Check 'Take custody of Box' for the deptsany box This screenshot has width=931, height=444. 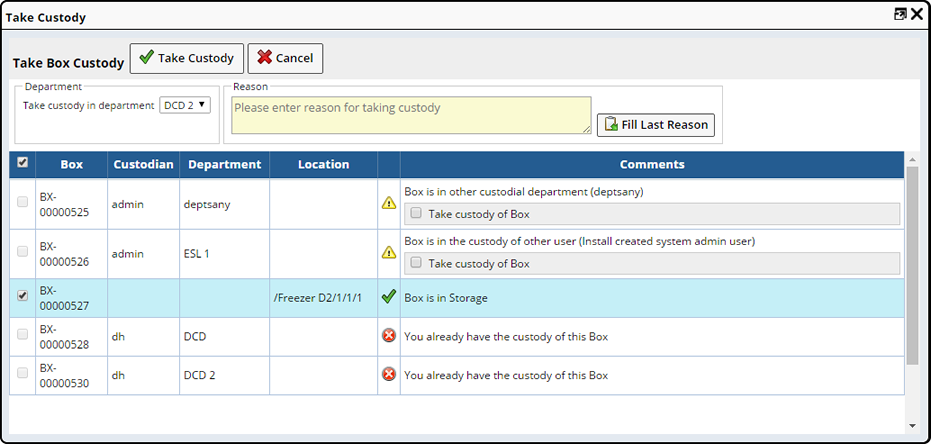coord(416,213)
